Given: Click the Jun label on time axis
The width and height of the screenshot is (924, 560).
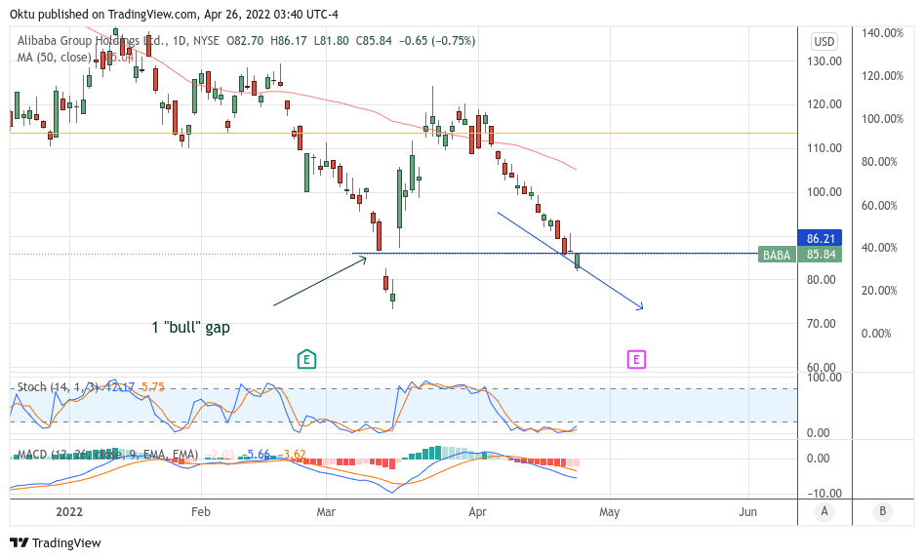Looking at the screenshot, I should pos(747,511).
